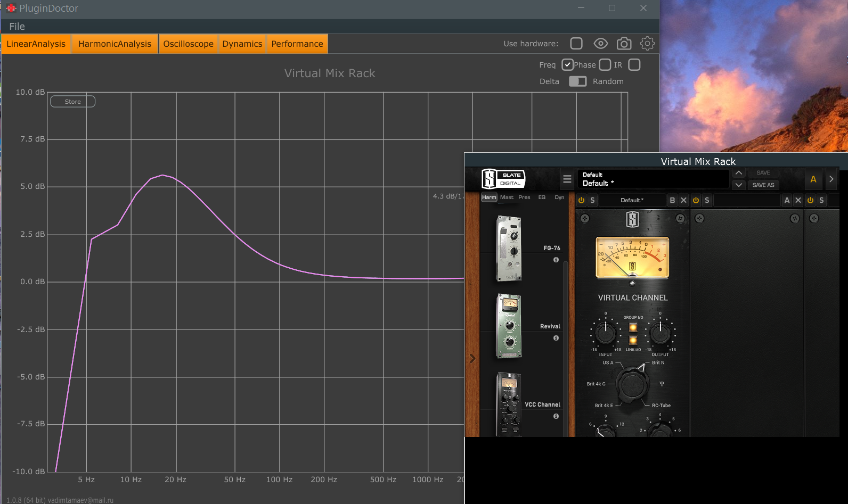848x504 pixels.
Task: Open PluginDoctor settings gear
Action: [647, 44]
